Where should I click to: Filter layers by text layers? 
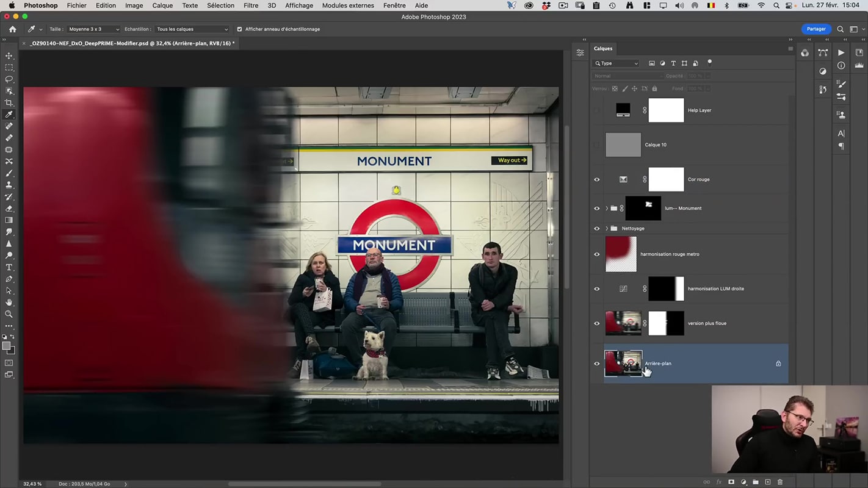673,63
